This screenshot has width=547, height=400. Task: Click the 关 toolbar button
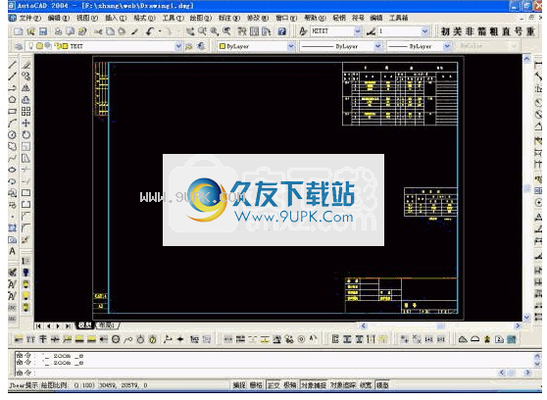point(458,32)
